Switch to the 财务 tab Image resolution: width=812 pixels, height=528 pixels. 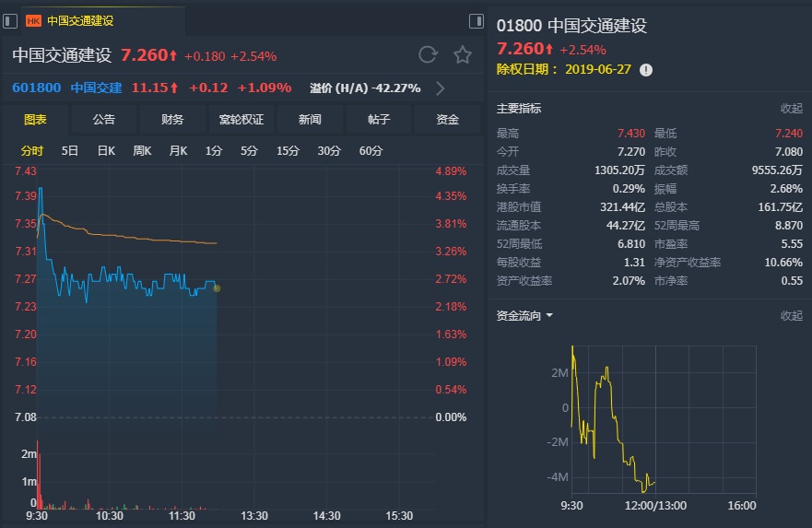tap(172, 120)
